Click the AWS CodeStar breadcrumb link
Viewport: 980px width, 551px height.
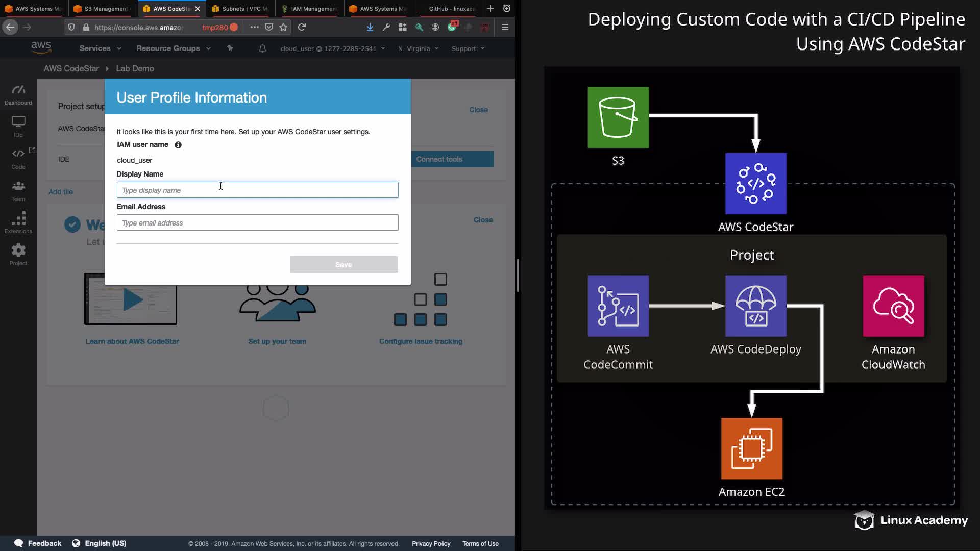71,68
